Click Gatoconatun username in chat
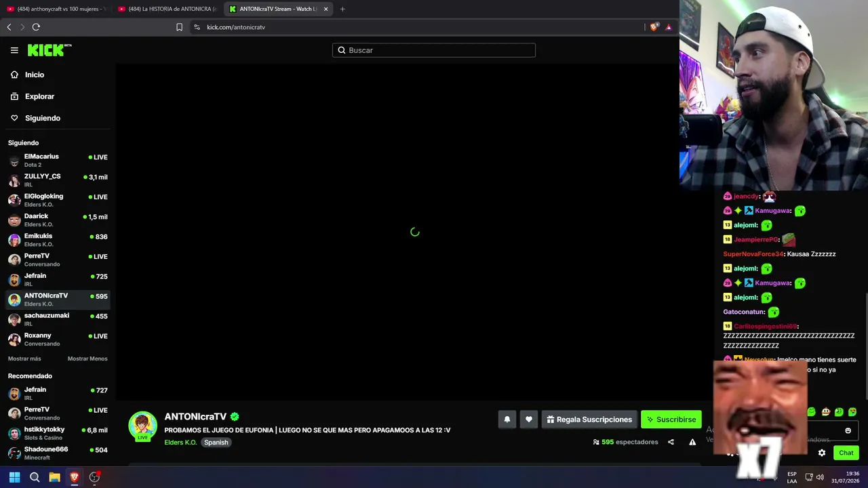This screenshot has width=868, height=488. [744, 312]
